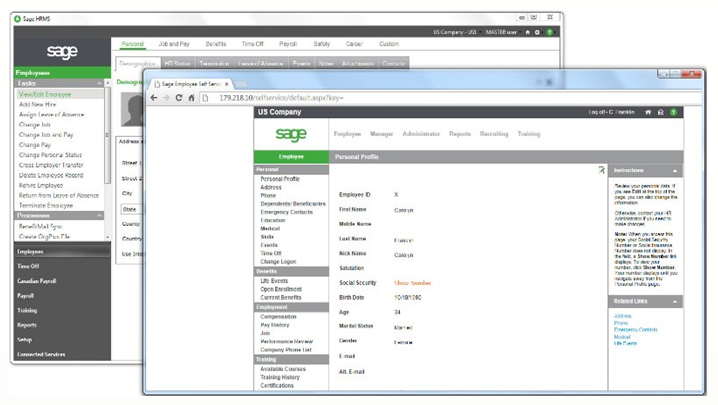This screenshot has width=718, height=405.
Task: Open Change Logon link
Action: 278,262
